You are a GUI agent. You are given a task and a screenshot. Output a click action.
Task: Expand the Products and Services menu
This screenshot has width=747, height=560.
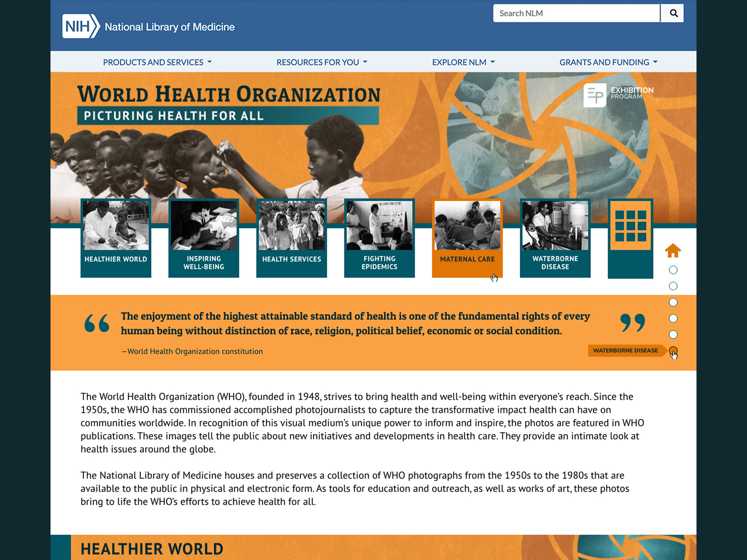[x=158, y=62]
